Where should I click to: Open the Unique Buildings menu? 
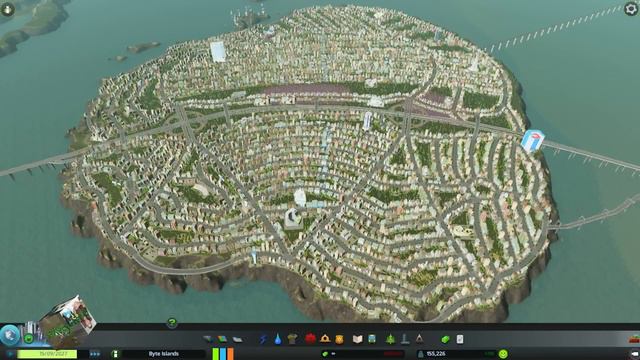(404, 339)
